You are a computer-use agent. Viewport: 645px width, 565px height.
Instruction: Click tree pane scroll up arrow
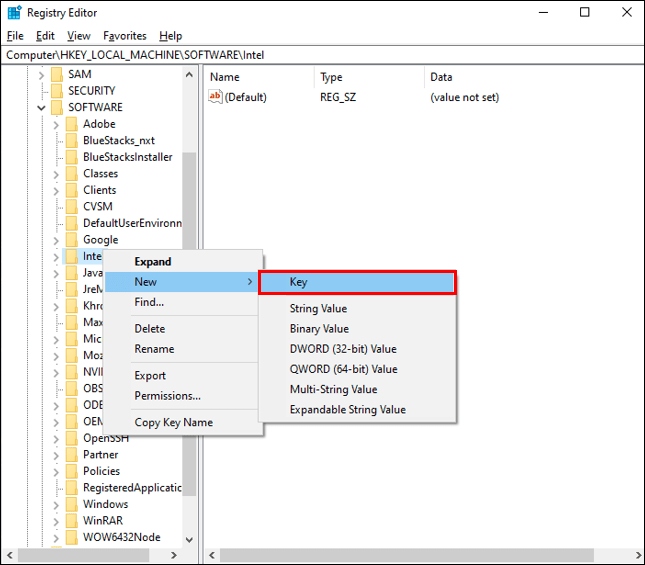[x=189, y=75]
